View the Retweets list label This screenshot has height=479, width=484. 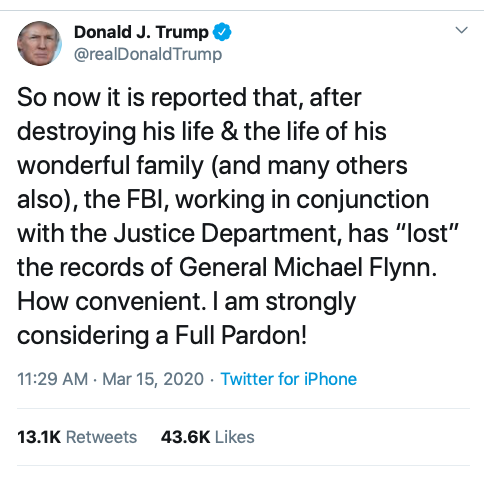[x=102, y=437]
